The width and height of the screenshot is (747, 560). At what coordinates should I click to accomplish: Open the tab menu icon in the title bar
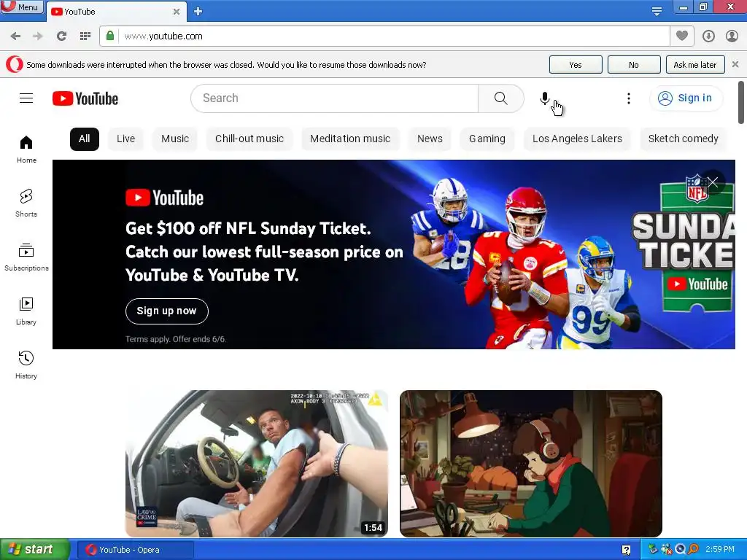(x=657, y=11)
